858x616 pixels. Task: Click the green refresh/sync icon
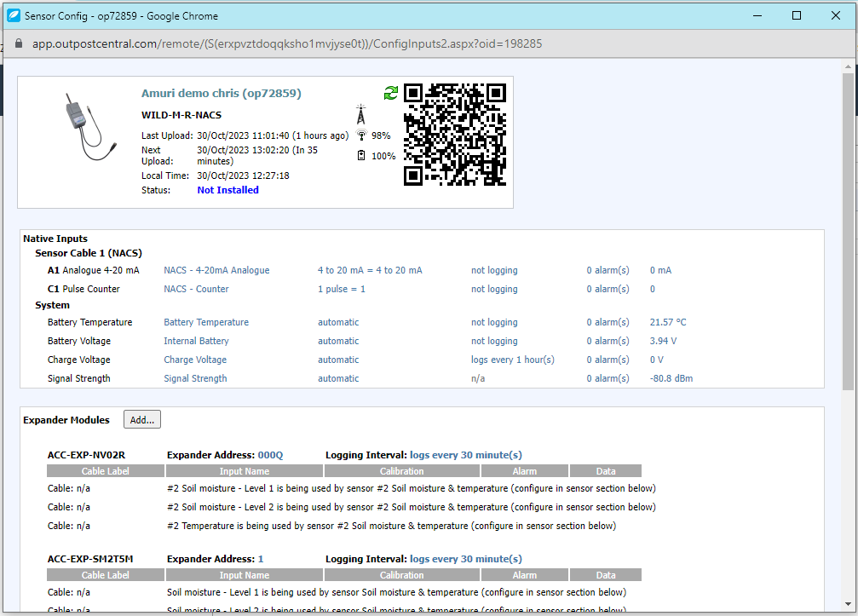point(391,93)
